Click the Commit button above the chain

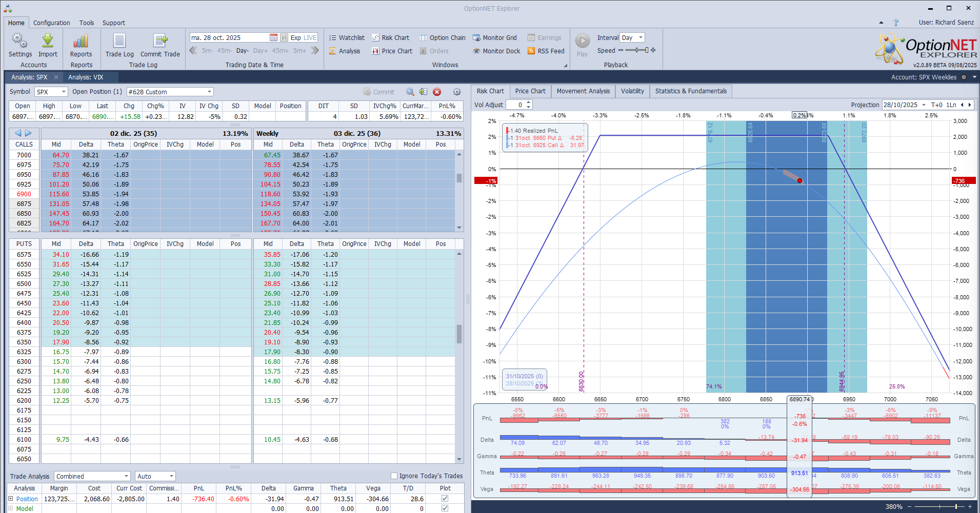coord(379,92)
